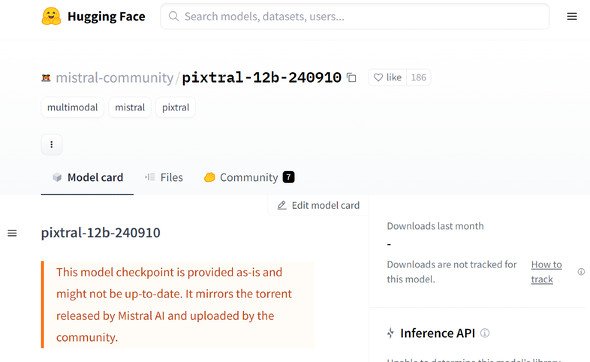Screen dimensions: 590x362
Task: Open the hamburger menu in the top bar
Action: click(x=572, y=17)
